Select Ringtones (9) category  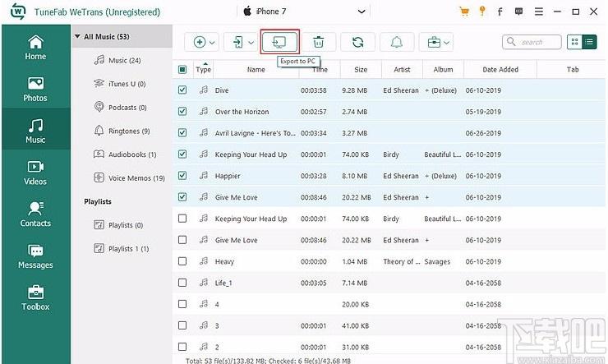122,131
